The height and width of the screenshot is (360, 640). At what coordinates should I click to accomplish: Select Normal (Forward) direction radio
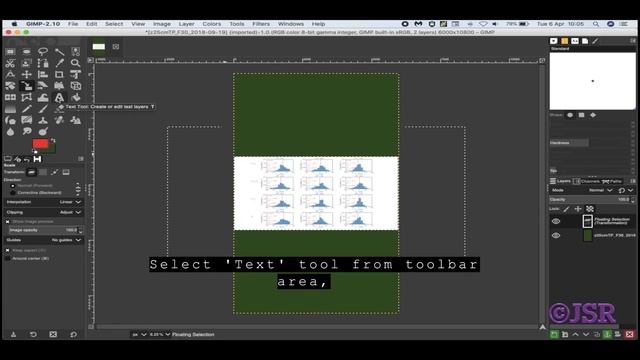[13, 186]
